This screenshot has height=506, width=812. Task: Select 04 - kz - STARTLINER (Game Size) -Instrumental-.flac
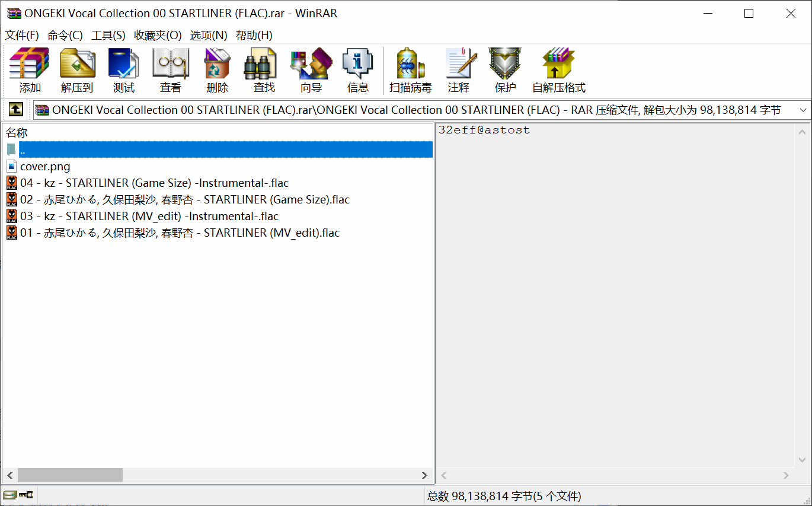[x=154, y=183]
